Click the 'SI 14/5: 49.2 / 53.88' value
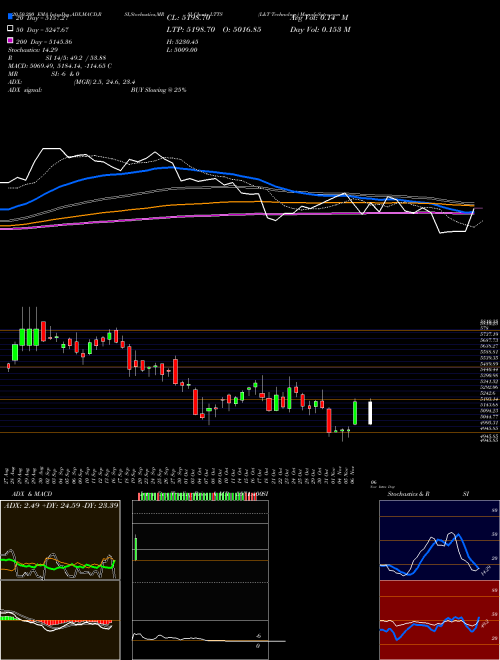The image size is (500, 660). [76, 58]
